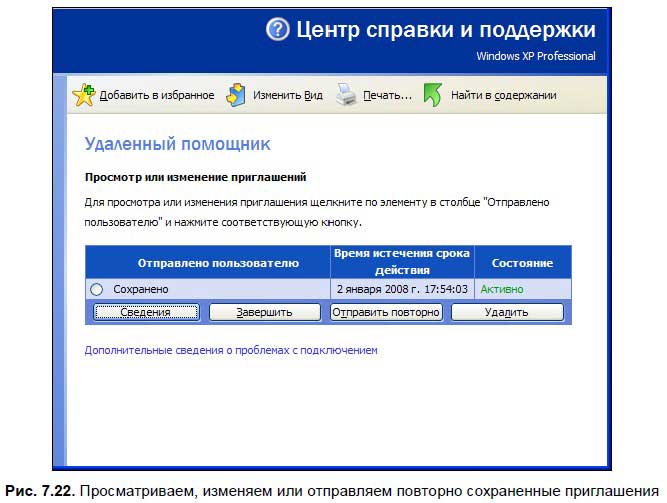The height and width of the screenshot is (503, 667).
Task: Click the printer icon in the toolbar
Action: (x=346, y=96)
